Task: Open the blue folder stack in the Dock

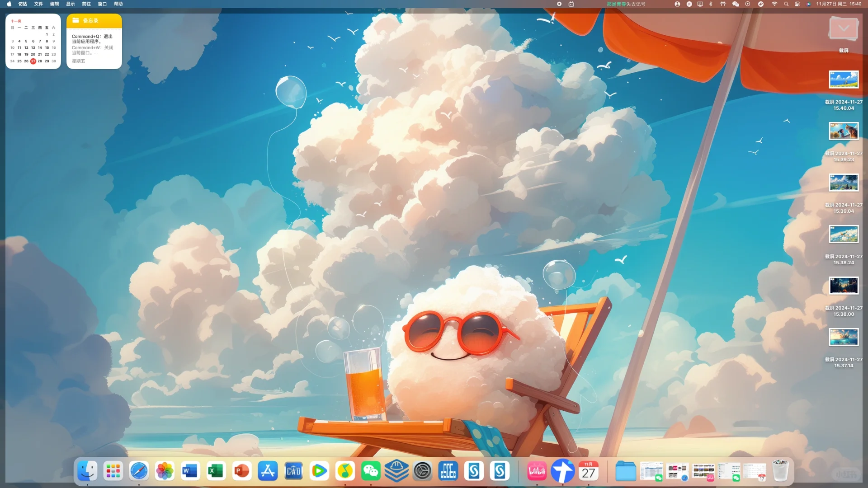Action: click(x=626, y=471)
